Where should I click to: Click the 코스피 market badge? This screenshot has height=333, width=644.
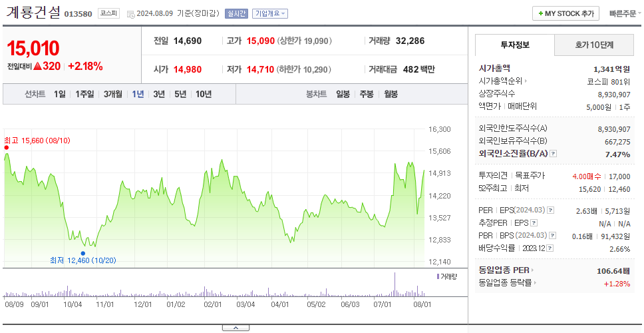pyautogui.click(x=108, y=13)
